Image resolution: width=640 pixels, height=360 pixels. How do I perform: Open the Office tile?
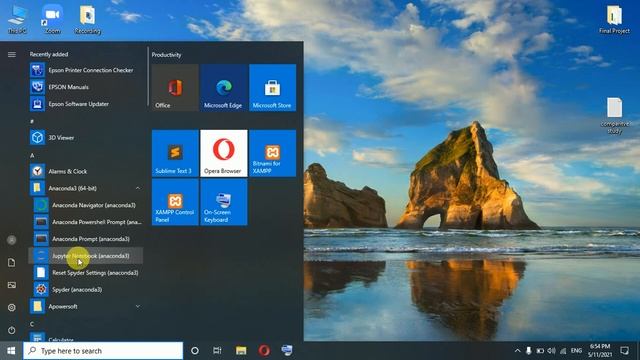click(175, 87)
